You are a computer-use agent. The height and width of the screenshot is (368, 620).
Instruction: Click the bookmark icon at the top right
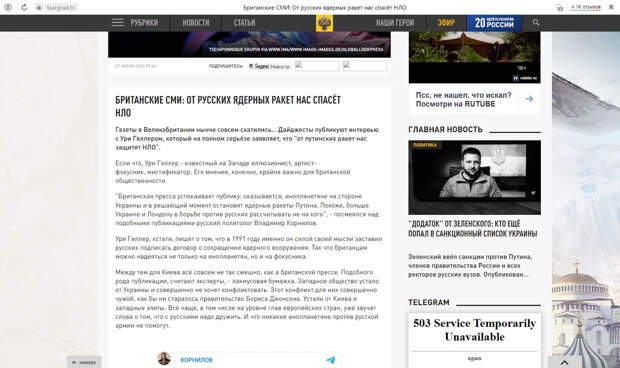611,7
